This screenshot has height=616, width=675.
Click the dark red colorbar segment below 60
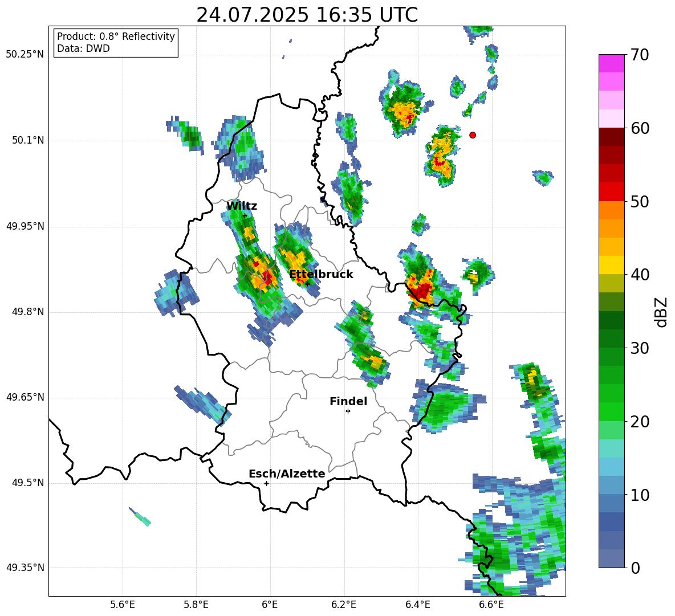coord(611,136)
